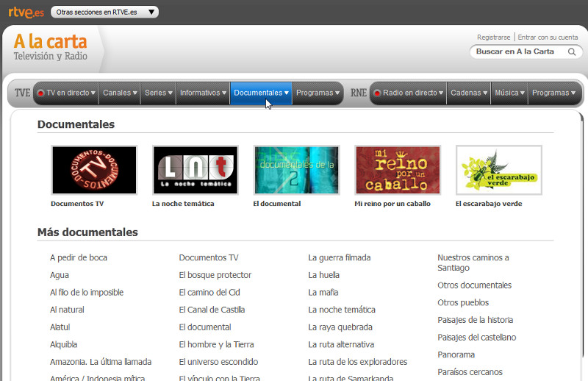Click the bold La noche temática caption
The image size is (588, 381).
point(183,204)
